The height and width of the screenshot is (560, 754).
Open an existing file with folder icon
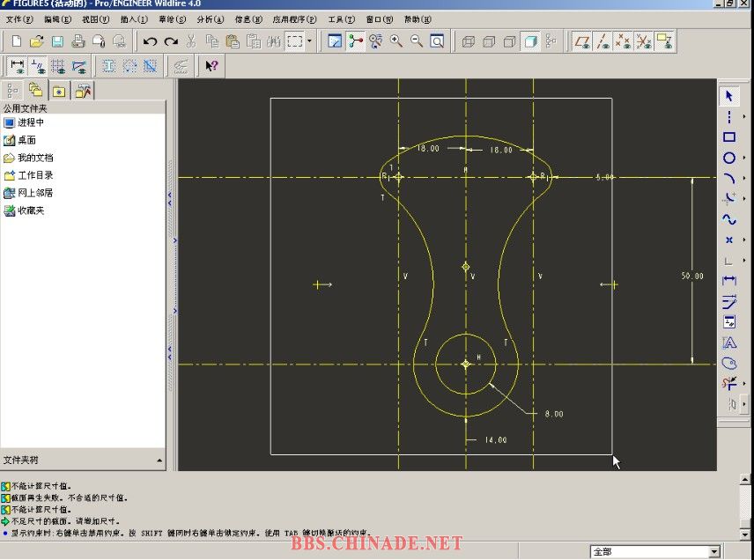click(36, 41)
